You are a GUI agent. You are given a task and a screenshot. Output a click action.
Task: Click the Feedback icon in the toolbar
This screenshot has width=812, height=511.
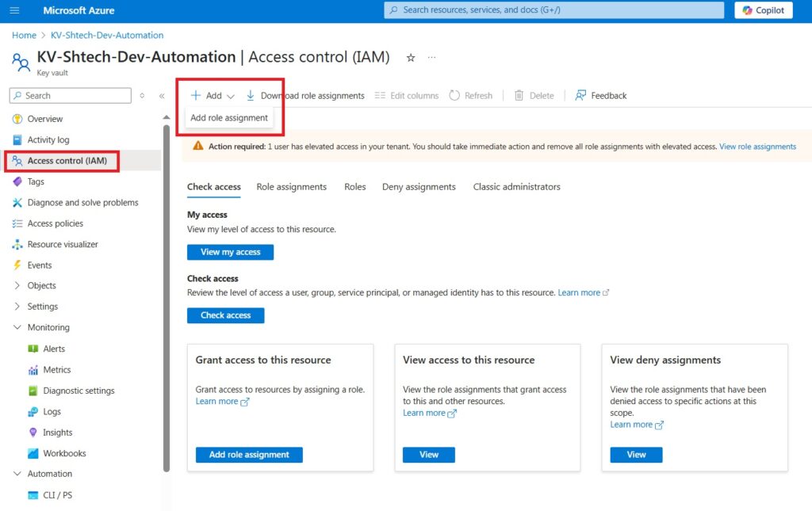coord(580,95)
